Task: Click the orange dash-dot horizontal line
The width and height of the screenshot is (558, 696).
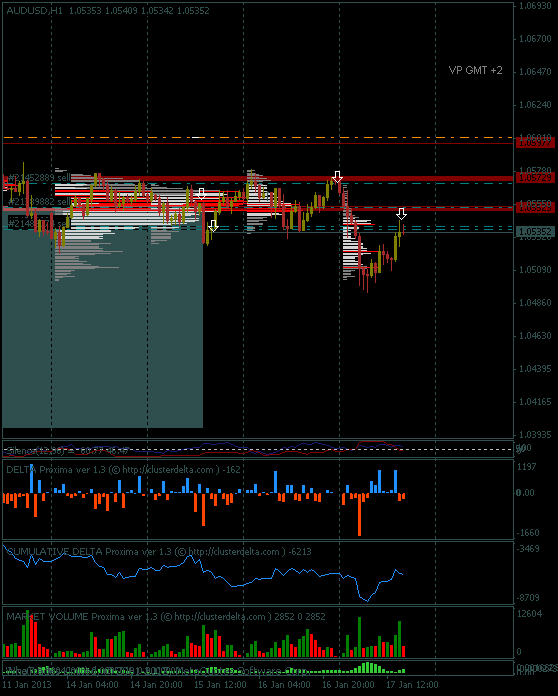Action: click(257, 138)
